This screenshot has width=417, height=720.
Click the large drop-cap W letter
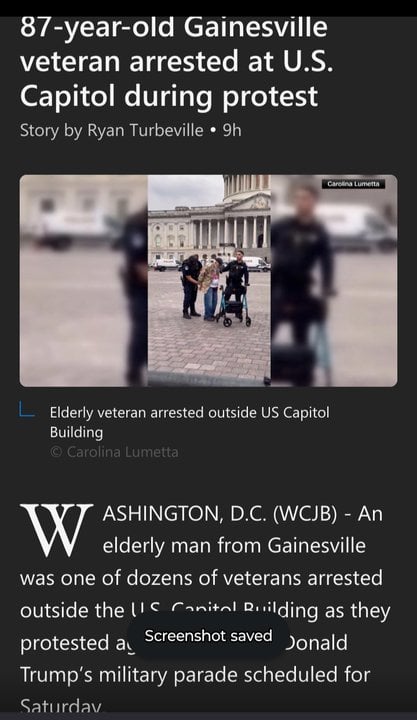pos(56,530)
